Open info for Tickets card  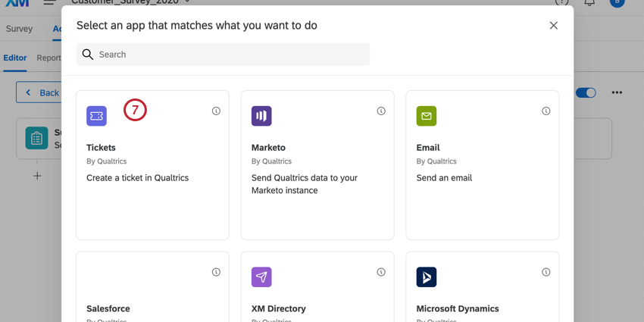217,111
